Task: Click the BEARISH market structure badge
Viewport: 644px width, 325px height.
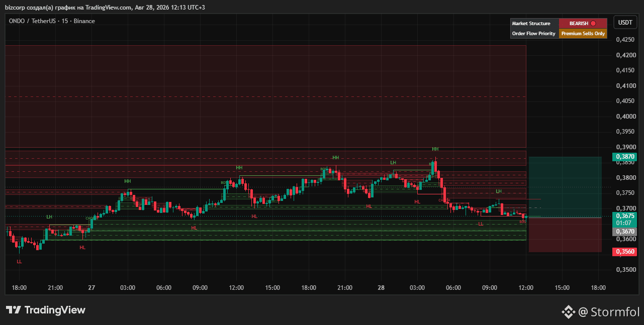Action: (583, 23)
